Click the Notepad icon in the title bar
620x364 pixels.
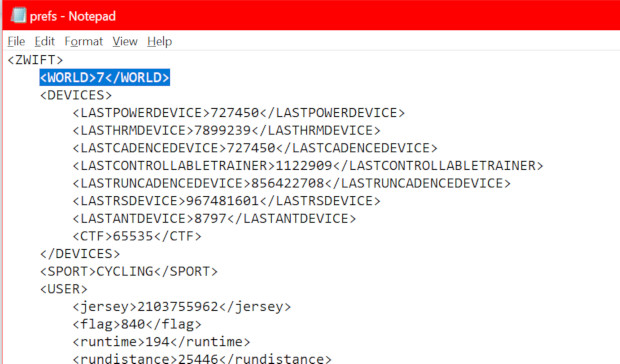pyautogui.click(x=18, y=15)
